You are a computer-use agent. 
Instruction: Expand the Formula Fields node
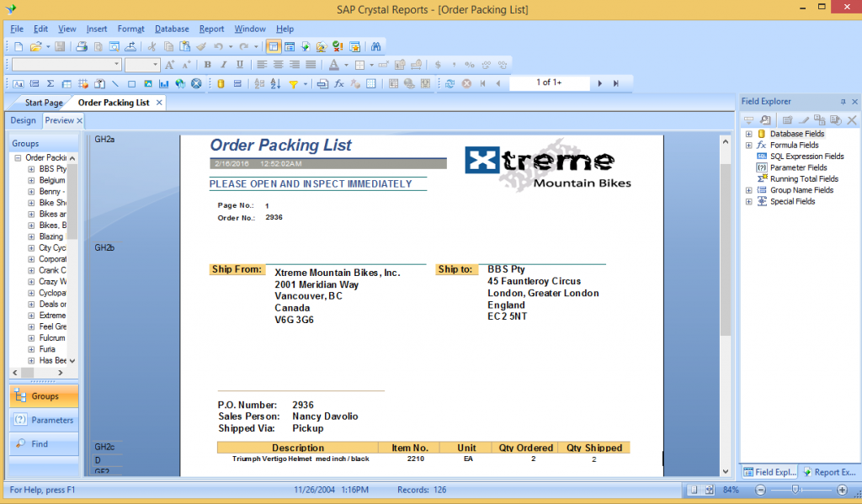(x=748, y=145)
